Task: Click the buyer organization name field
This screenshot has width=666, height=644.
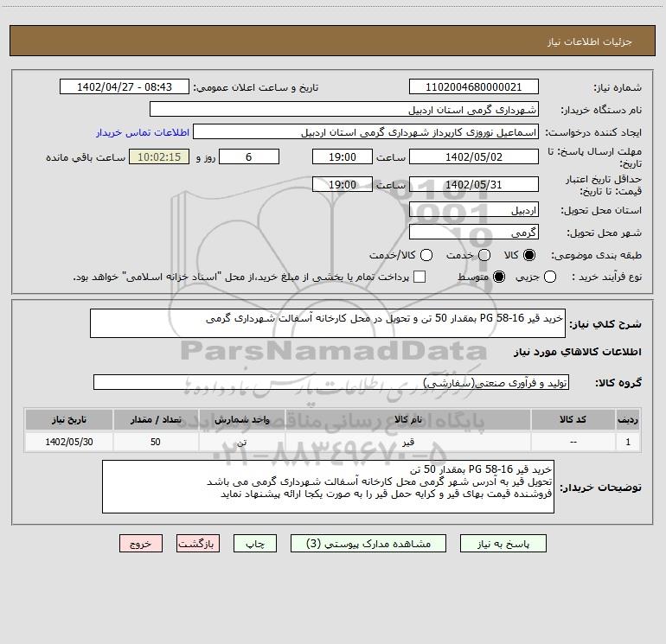Action: [x=344, y=110]
